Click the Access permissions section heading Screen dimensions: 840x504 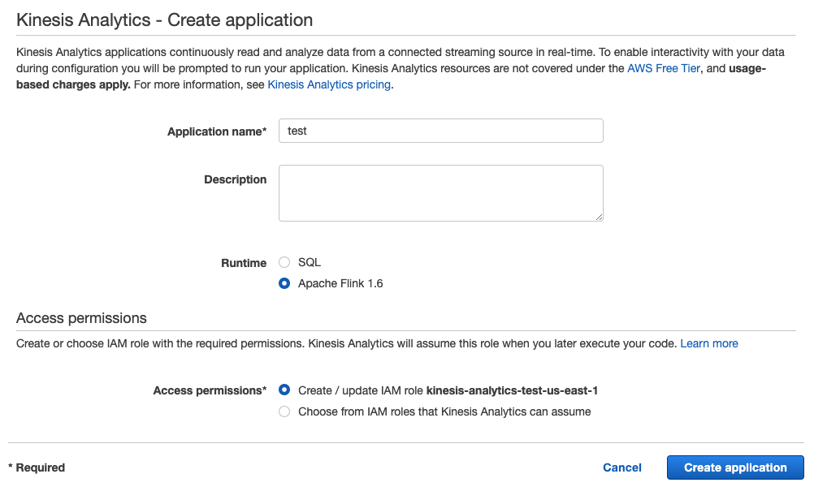click(81, 317)
